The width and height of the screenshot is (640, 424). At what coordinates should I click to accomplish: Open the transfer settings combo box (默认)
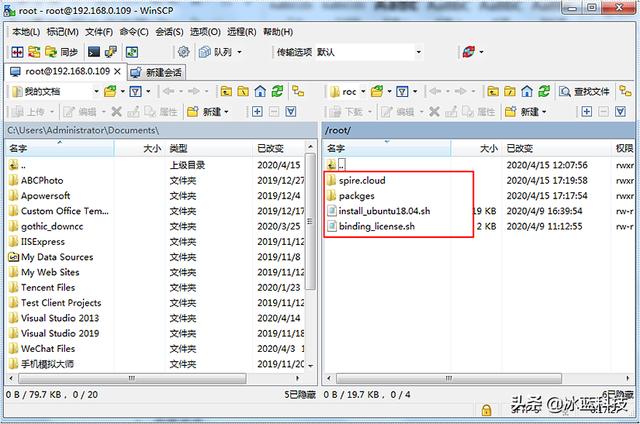(x=369, y=52)
